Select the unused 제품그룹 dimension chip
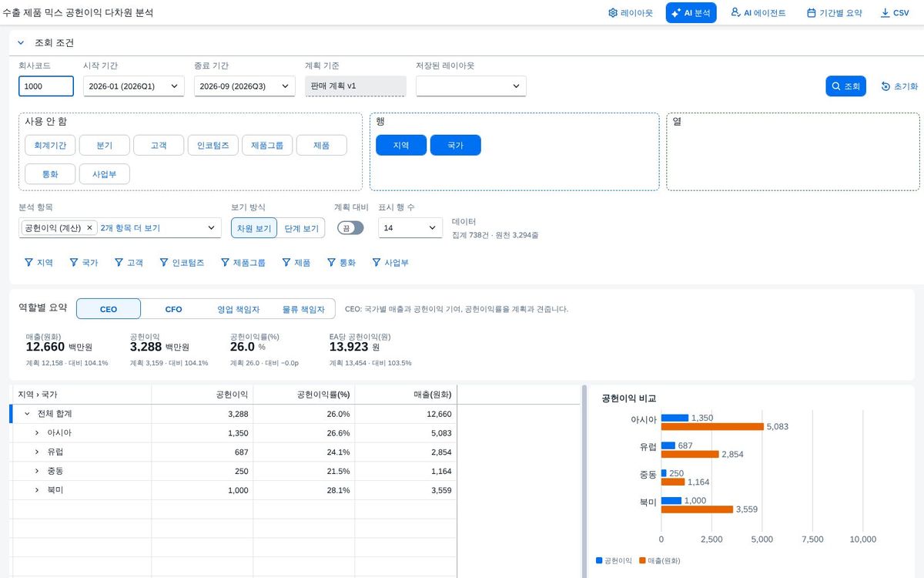Viewport: 924px width, 578px height. click(x=266, y=145)
